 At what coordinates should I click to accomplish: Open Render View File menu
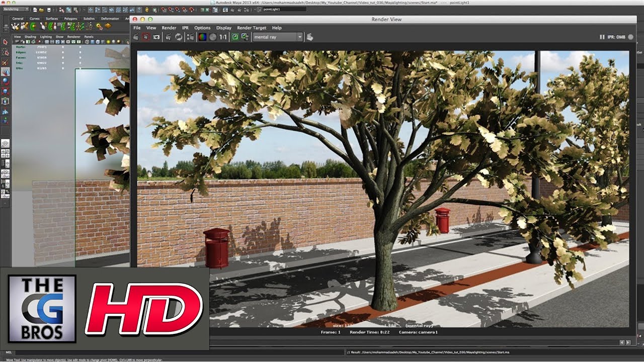pos(137,28)
